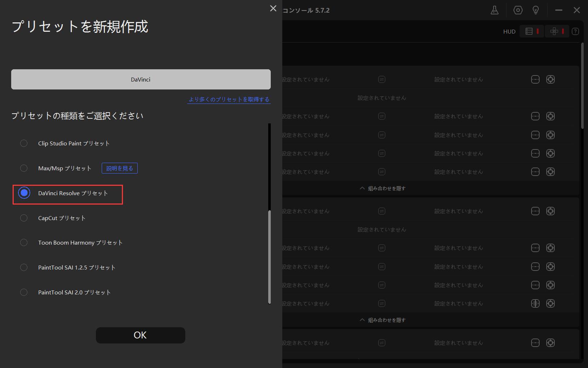This screenshot has height=368, width=588.
Task: Click dial icon in row above upper 組み合わせを隠す
Action: click(551, 172)
